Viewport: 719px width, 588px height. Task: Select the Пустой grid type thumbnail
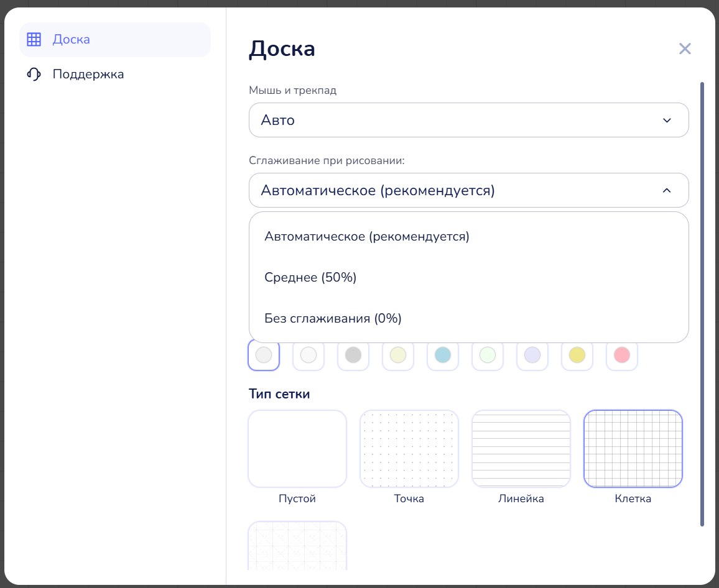pos(297,449)
